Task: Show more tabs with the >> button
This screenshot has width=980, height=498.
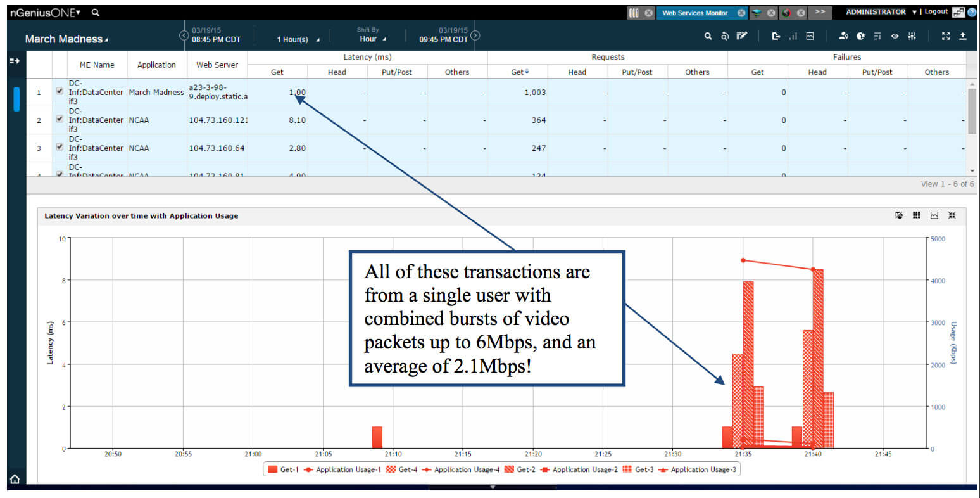Action: (x=820, y=12)
